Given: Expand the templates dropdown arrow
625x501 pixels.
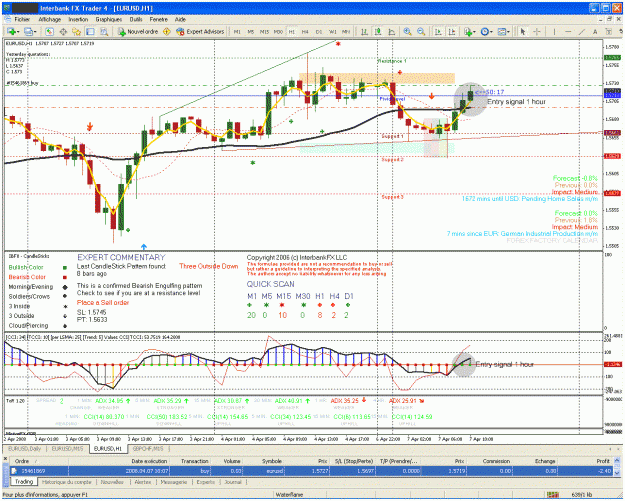Looking at the screenshot, I should click(x=509, y=32).
